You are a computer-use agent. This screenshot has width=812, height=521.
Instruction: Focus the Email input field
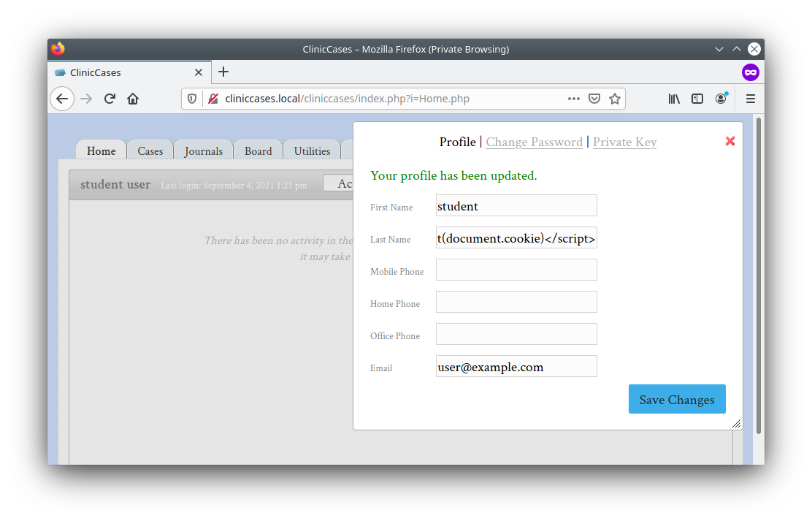tap(516, 367)
